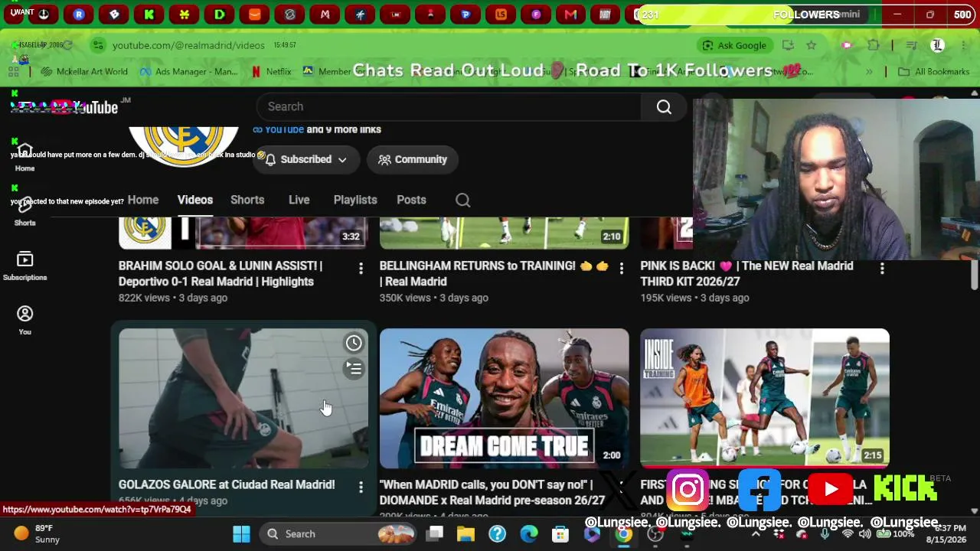The width and height of the screenshot is (980, 551).
Task: Open the Chrome extensions puzzle icon
Action: pyautogui.click(x=873, y=45)
